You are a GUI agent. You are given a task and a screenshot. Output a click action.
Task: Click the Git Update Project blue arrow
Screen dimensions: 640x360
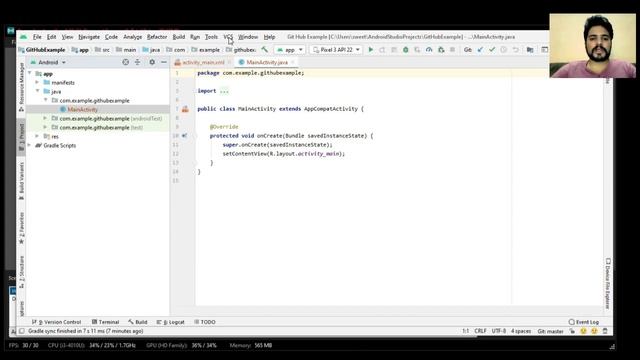pos(480,50)
